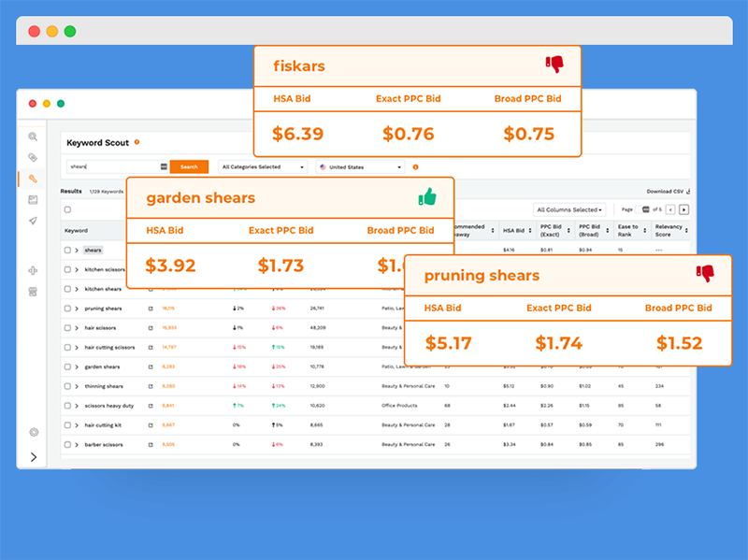Open the paper plane launch icon
The image size is (748, 560).
pyautogui.click(x=33, y=221)
